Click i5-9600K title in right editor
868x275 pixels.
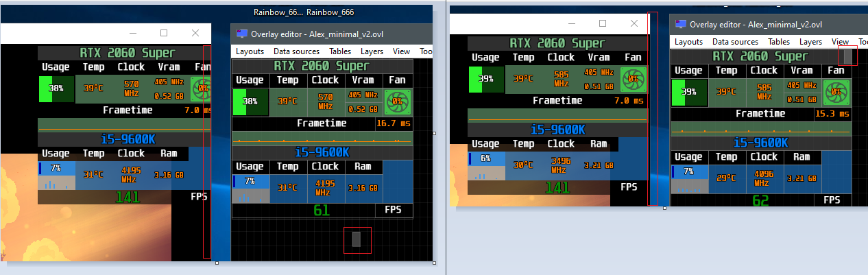click(761, 143)
